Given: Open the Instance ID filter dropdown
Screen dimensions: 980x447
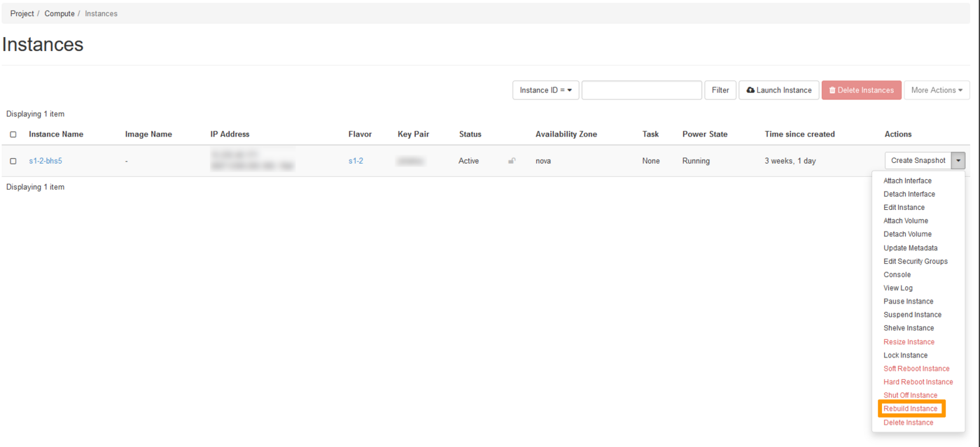Looking at the screenshot, I should 545,90.
